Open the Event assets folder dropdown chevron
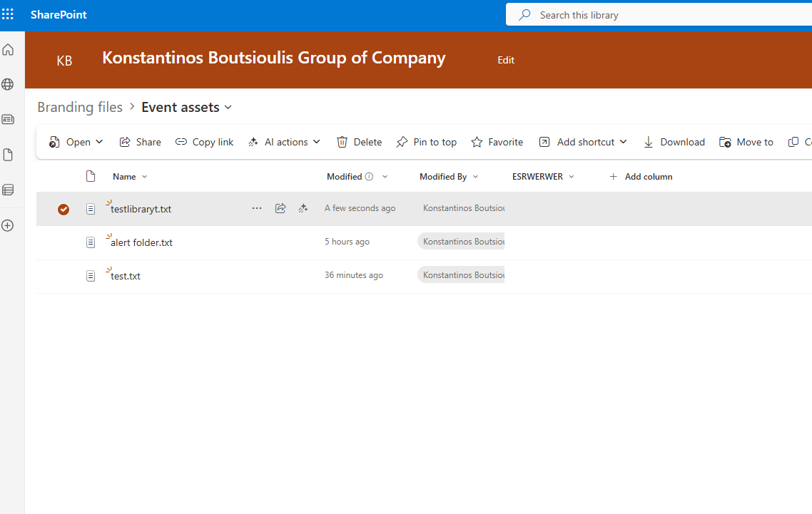The height and width of the screenshot is (514, 812). click(x=228, y=108)
